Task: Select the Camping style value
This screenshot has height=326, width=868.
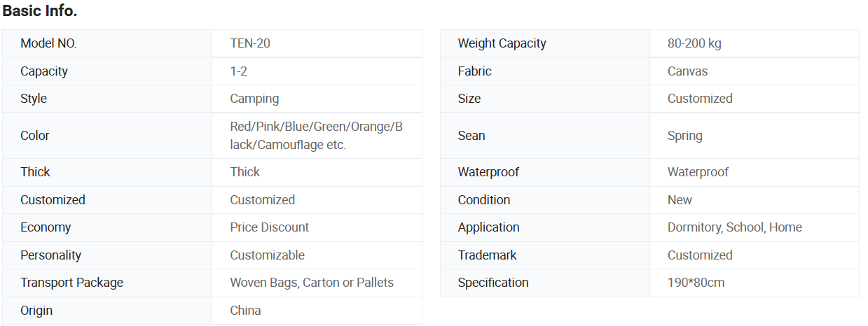Action: click(x=254, y=99)
